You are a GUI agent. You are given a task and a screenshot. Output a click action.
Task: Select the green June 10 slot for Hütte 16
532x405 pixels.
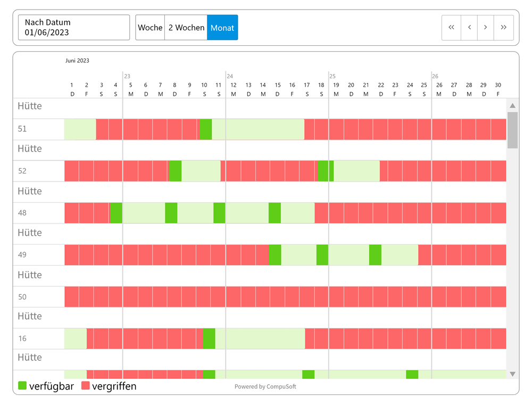coord(209,338)
